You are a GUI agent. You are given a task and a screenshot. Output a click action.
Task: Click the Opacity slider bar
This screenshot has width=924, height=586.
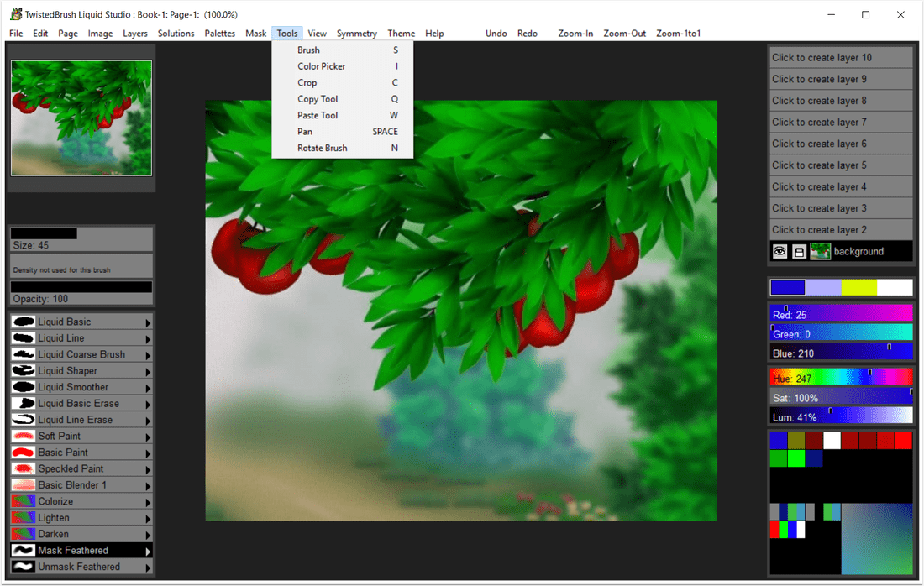[81, 293]
